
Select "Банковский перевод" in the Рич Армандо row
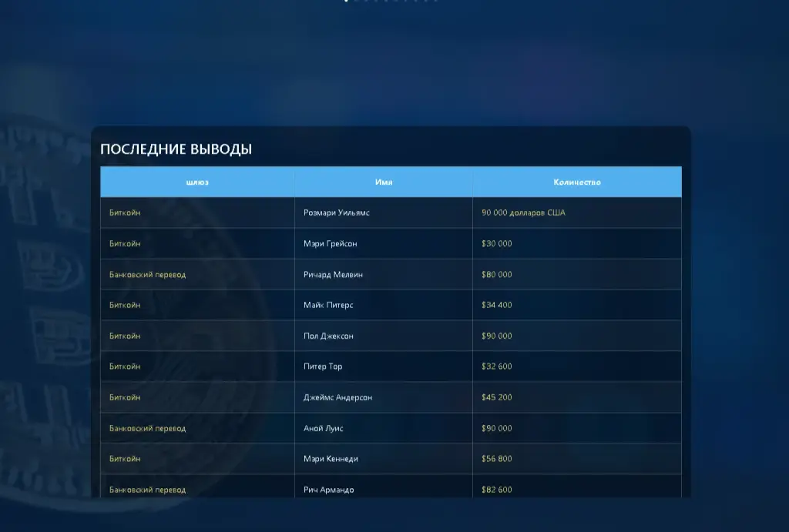[x=147, y=490]
